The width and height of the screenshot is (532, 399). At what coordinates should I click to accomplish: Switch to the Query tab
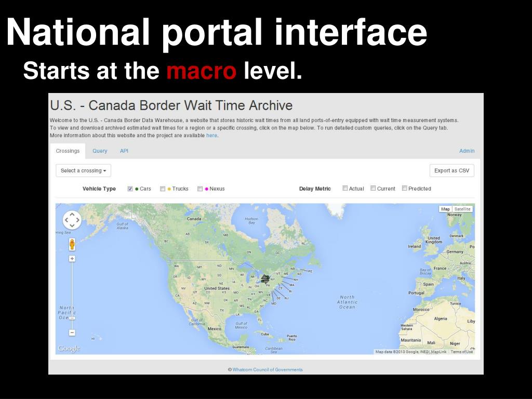pos(100,151)
